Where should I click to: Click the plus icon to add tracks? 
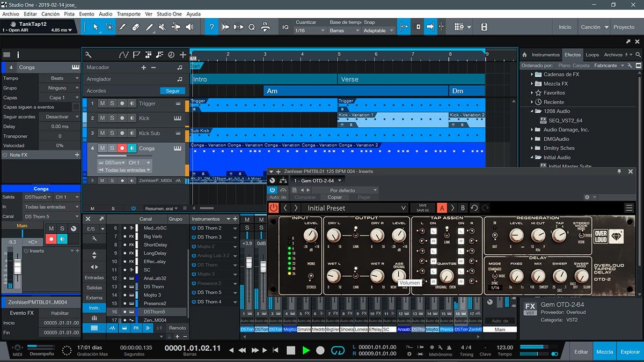tap(183, 55)
